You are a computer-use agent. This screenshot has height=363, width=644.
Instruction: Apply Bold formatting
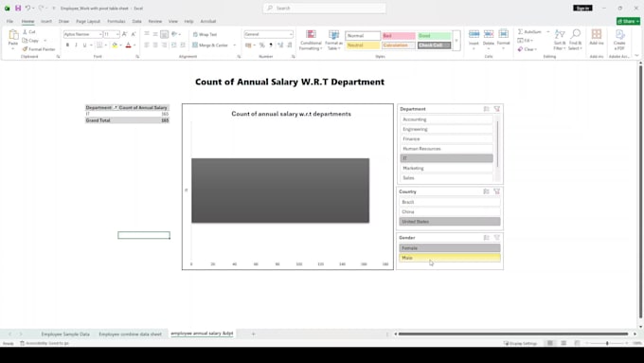(x=67, y=45)
